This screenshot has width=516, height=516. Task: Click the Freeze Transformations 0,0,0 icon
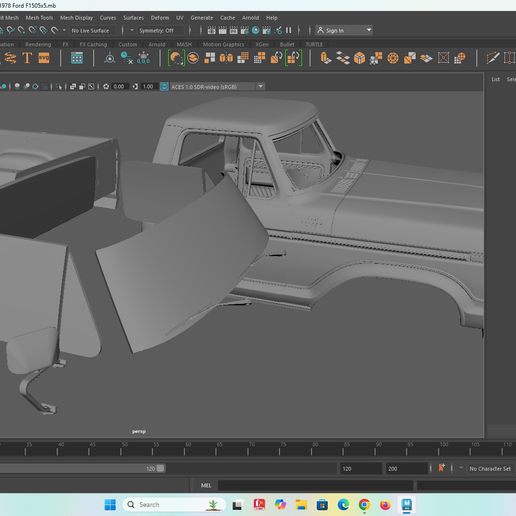pos(143,58)
